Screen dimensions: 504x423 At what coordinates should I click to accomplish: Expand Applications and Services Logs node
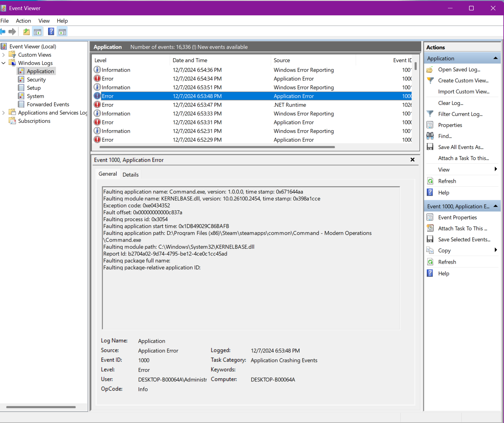click(3, 113)
